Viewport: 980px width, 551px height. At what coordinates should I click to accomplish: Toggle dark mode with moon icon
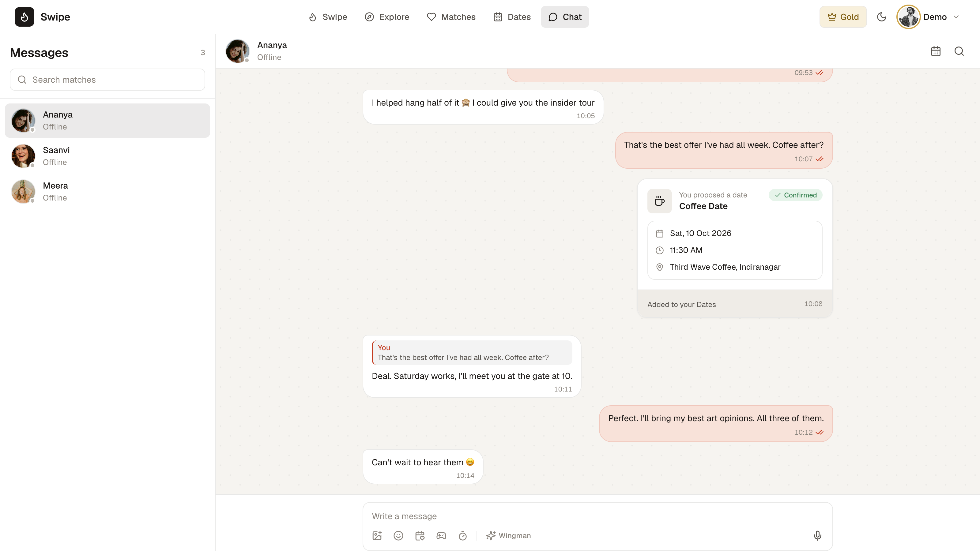point(881,17)
